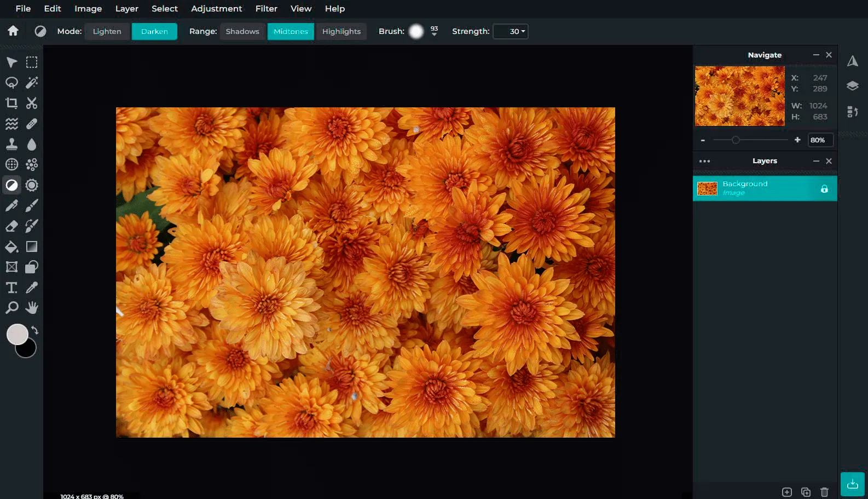Click the foreground color swatch
Viewport: 868px width, 499px height.
(16, 334)
